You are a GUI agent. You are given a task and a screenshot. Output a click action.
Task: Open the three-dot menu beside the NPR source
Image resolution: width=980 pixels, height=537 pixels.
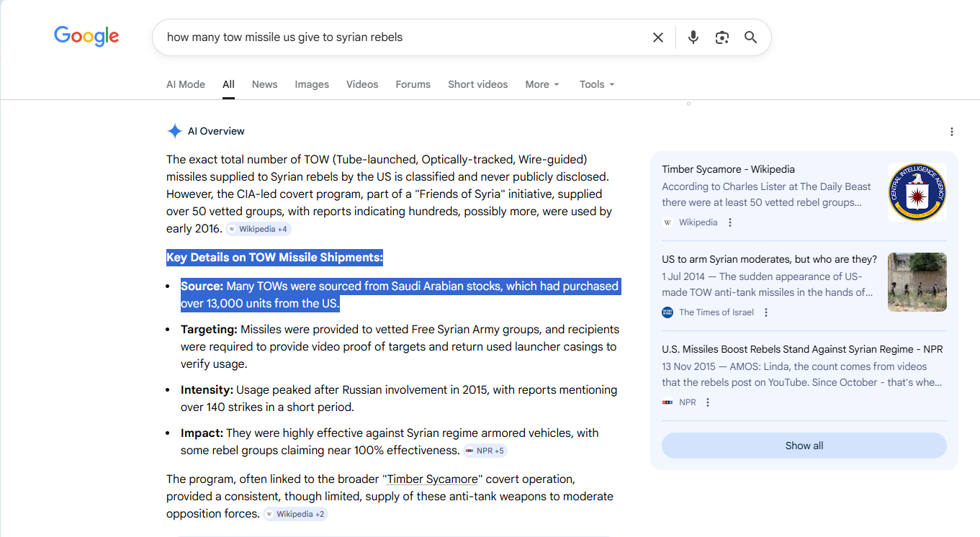tap(708, 402)
